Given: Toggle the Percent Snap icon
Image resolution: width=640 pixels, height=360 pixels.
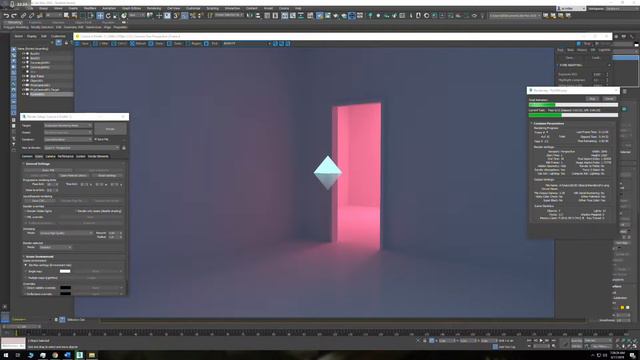Looking at the screenshot, I should pos(192,16).
